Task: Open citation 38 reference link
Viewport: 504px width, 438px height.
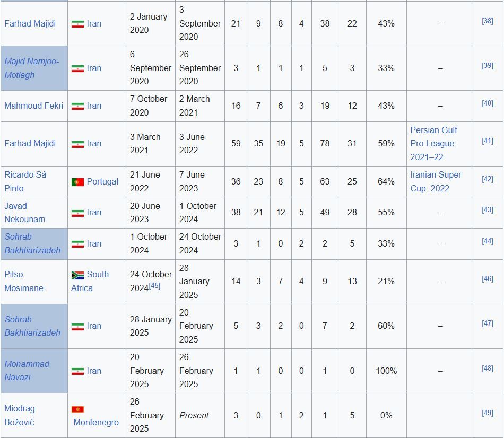Action: pyautogui.click(x=487, y=21)
